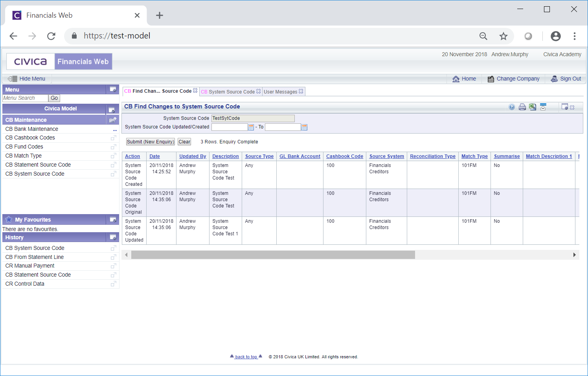Open the browser zoom magnifier icon
This screenshot has width=588, height=376.
[483, 36]
